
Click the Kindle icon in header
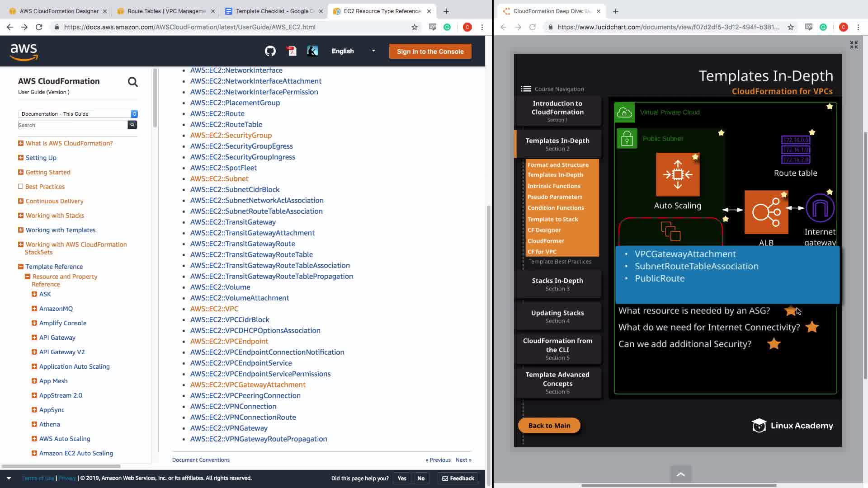click(x=312, y=51)
